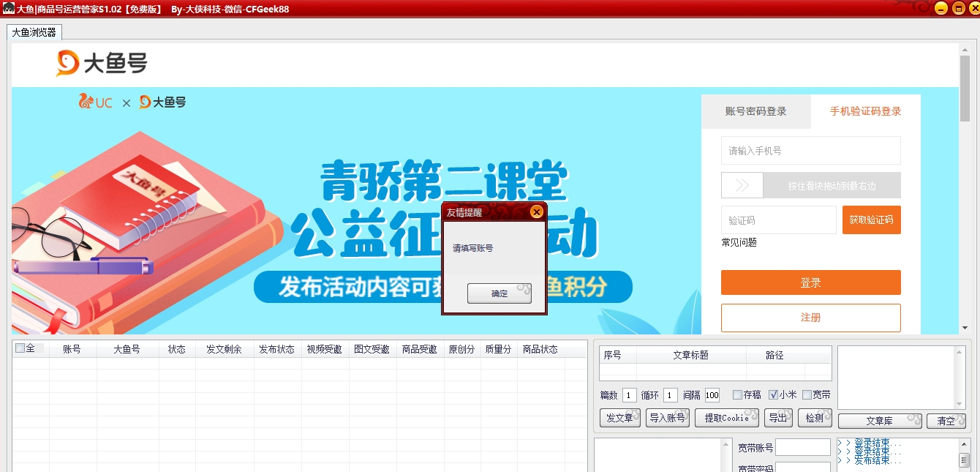Minimize the 大鱼 window
This screenshot has height=472, width=980.
[941, 8]
